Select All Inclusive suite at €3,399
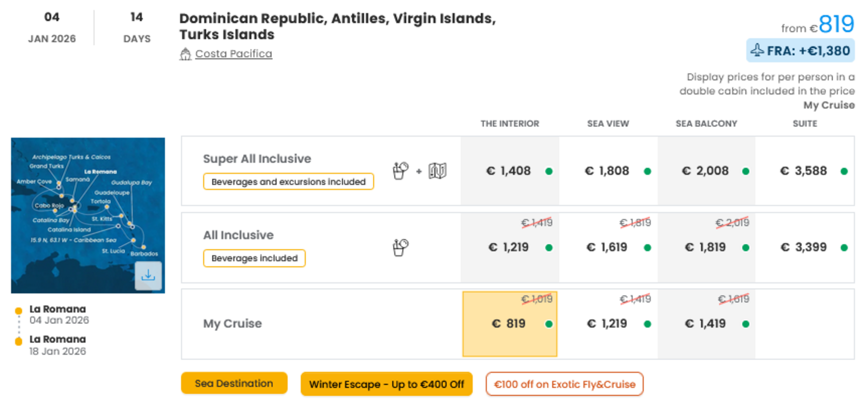This screenshot has width=868, height=414. [804, 247]
